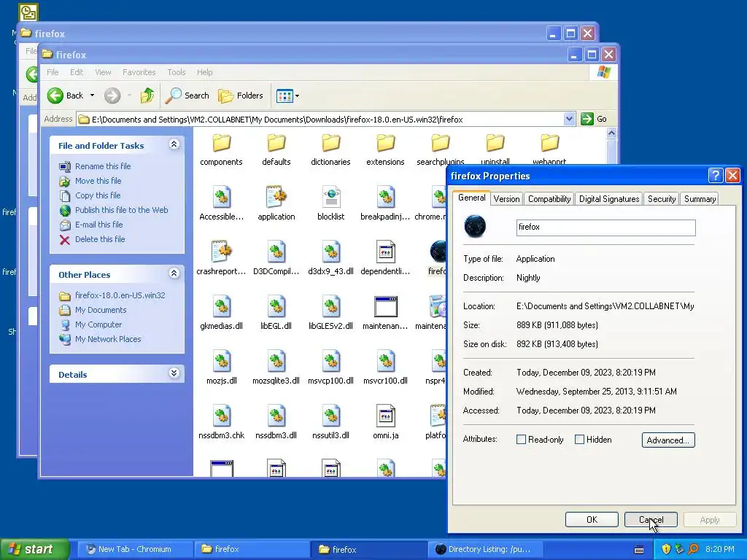This screenshot has width=747, height=560.
Task: Open Advanced attributes dialog
Action: 668,440
